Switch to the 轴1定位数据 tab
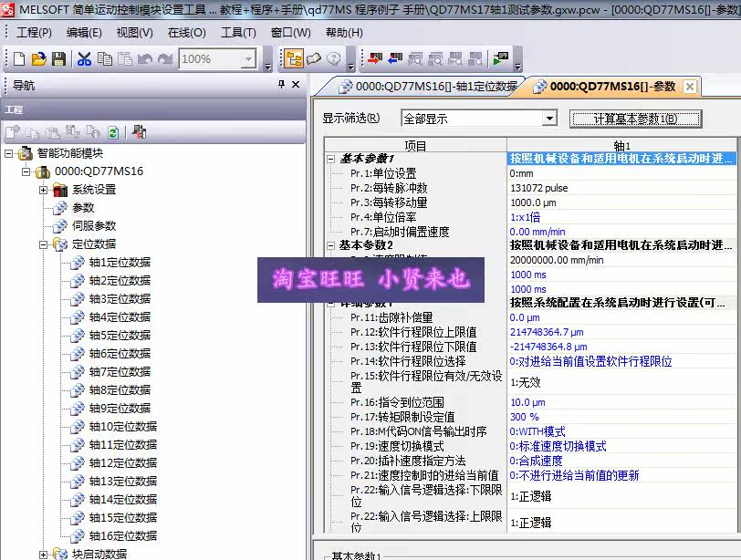The image size is (741, 560). (x=428, y=87)
